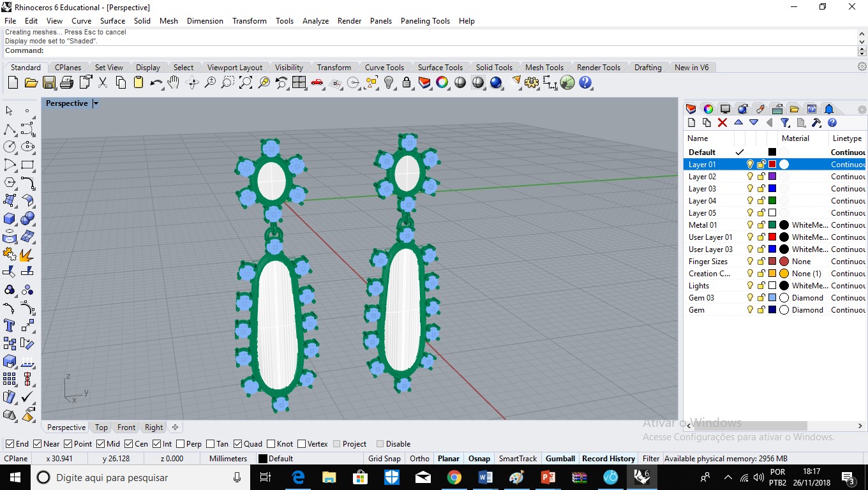Select the Circle tool in left sidebar
868x490 pixels.
point(10,147)
